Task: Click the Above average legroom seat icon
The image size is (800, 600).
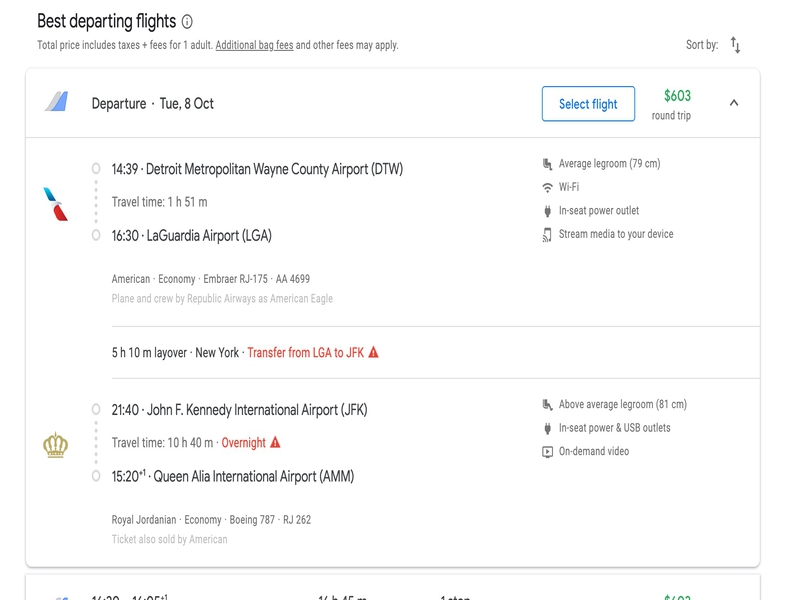Action: [x=547, y=405]
